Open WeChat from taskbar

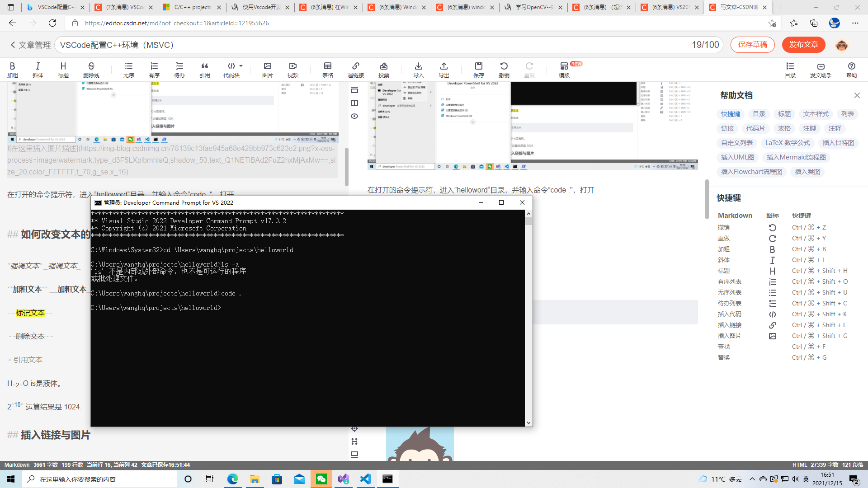click(321, 479)
